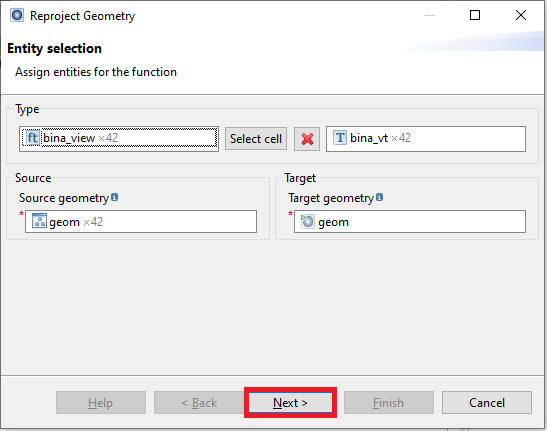The height and width of the screenshot is (431, 547).
Task: Click the ft feature type icon
Action: tap(32, 138)
